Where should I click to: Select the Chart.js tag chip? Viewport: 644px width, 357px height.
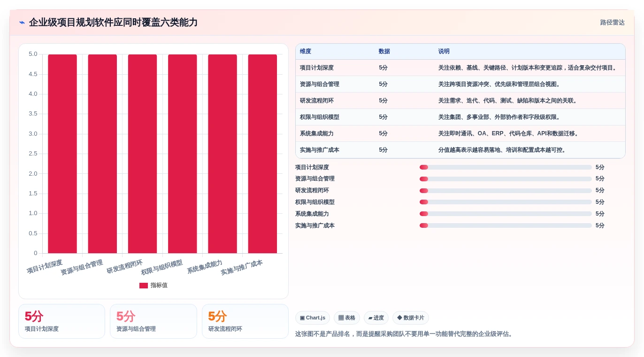tap(313, 318)
